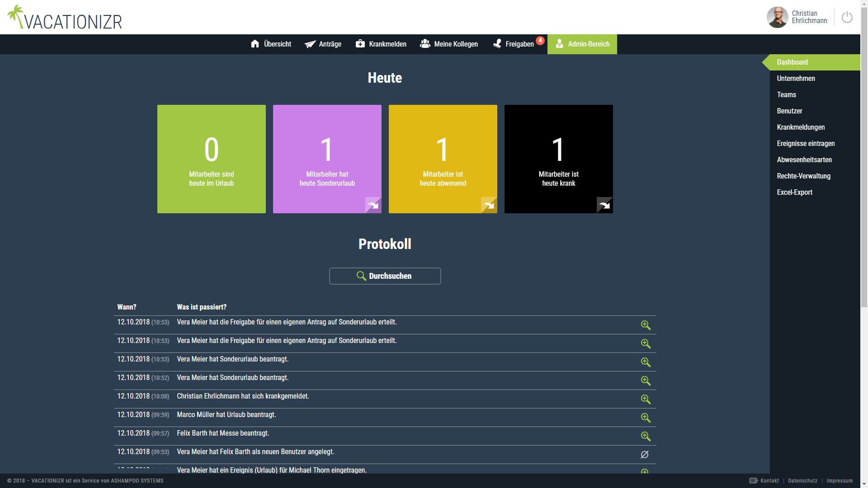
Task: Open Sonderurlaub tile arrow icon
Action: click(x=373, y=205)
